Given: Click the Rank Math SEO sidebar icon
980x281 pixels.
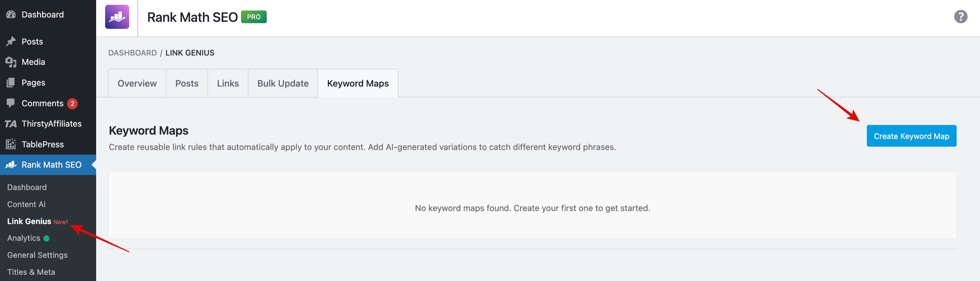Looking at the screenshot, I should tap(11, 165).
